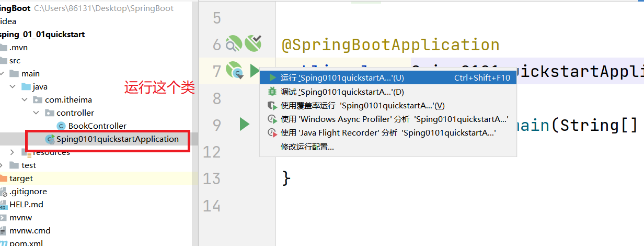
Task: Click the .gitignore file icon
Action: pos(3,192)
